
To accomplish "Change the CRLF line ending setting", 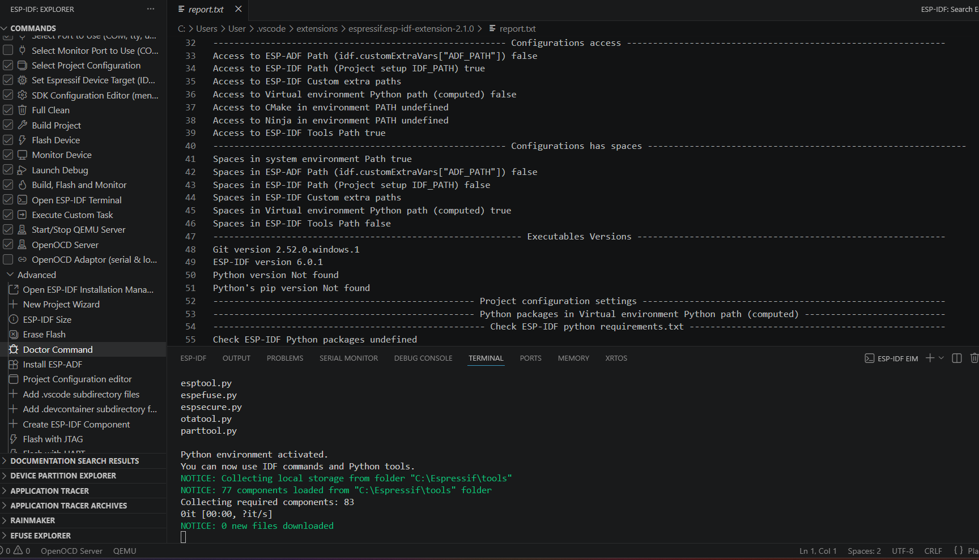I will [933, 551].
